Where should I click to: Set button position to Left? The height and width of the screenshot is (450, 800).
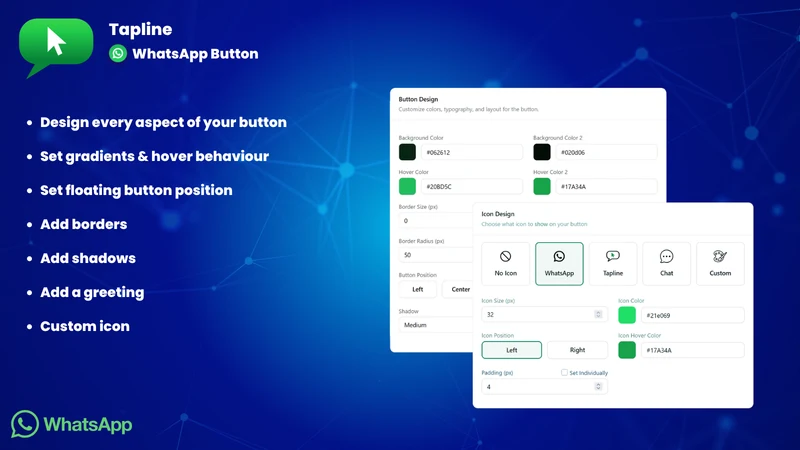[x=417, y=289]
